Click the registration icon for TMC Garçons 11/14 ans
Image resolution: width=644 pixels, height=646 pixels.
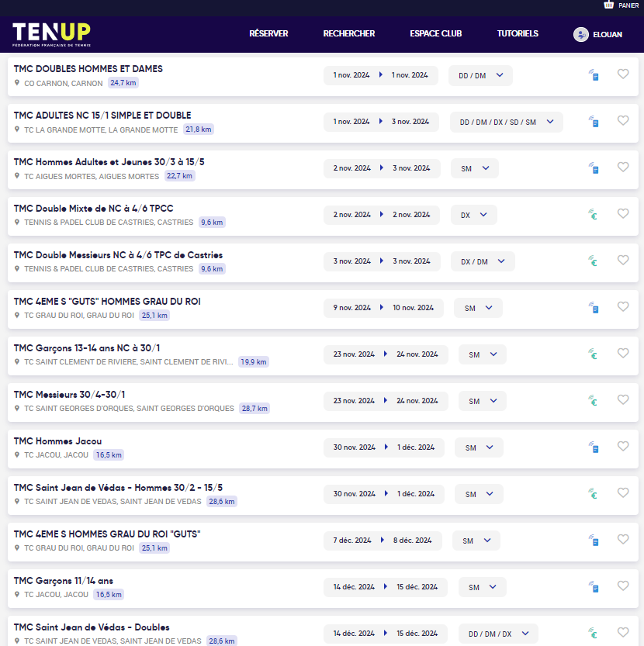coord(594,587)
